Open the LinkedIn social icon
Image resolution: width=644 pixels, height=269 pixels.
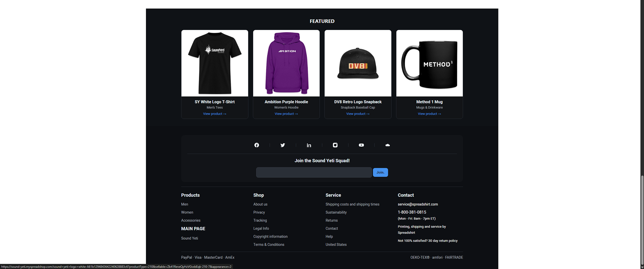click(x=309, y=145)
